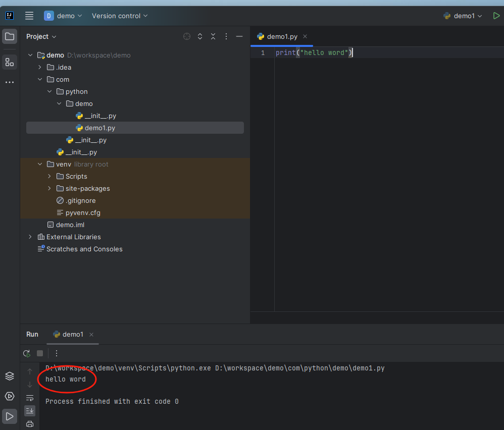The width and height of the screenshot is (504, 430).
Task: Toggle soft-wrap in Run console
Action: coord(30,398)
